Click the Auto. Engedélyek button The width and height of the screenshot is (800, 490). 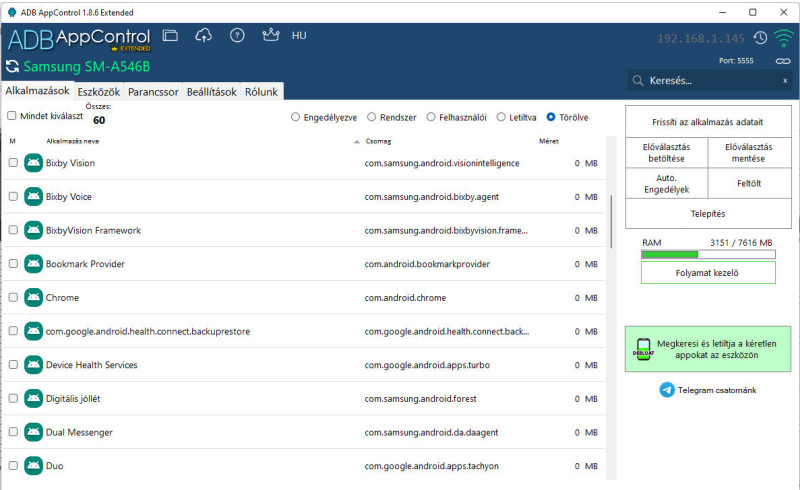click(x=666, y=183)
